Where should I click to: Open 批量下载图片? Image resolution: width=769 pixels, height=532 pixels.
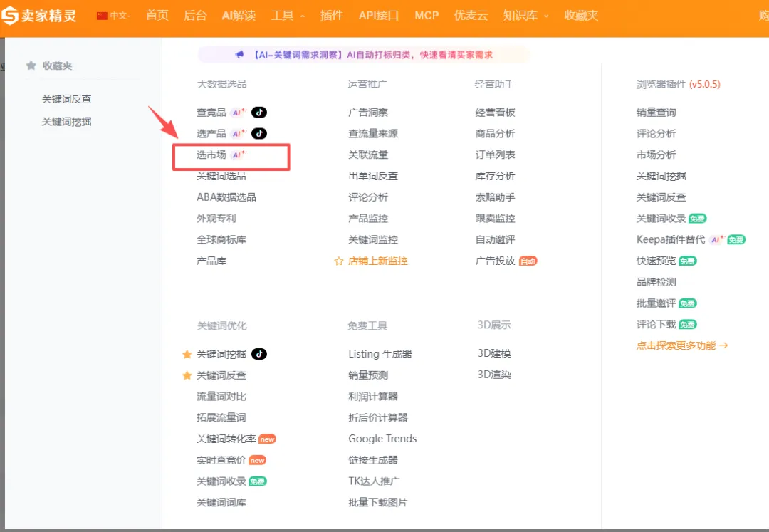click(x=377, y=503)
